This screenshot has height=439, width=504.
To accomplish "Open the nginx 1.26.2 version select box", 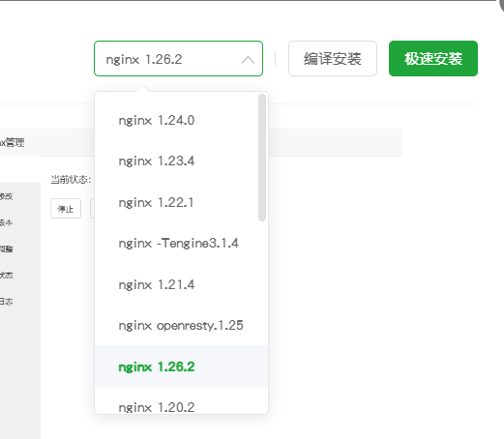I will click(x=178, y=59).
